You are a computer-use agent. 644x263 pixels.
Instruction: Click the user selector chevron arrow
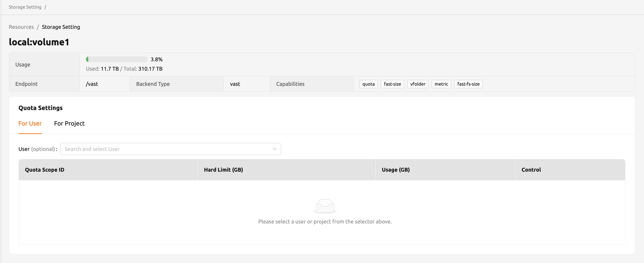pyautogui.click(x=274, y=149)
